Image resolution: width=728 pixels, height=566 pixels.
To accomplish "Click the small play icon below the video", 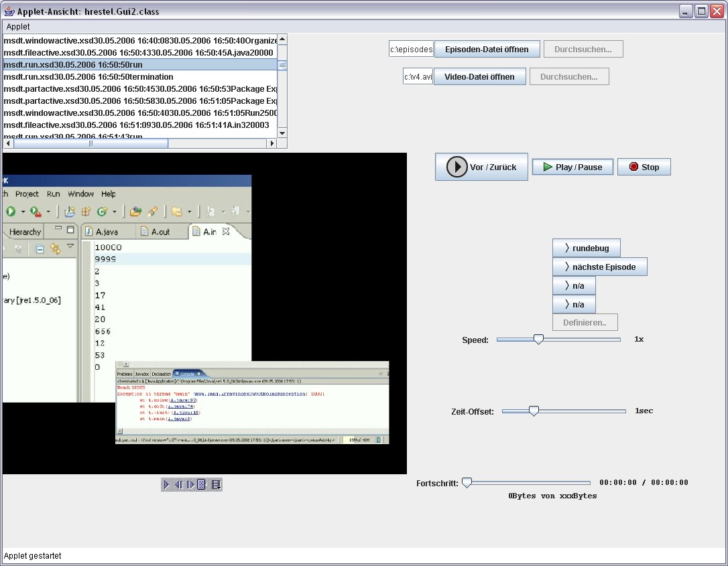I will point(166,484).
